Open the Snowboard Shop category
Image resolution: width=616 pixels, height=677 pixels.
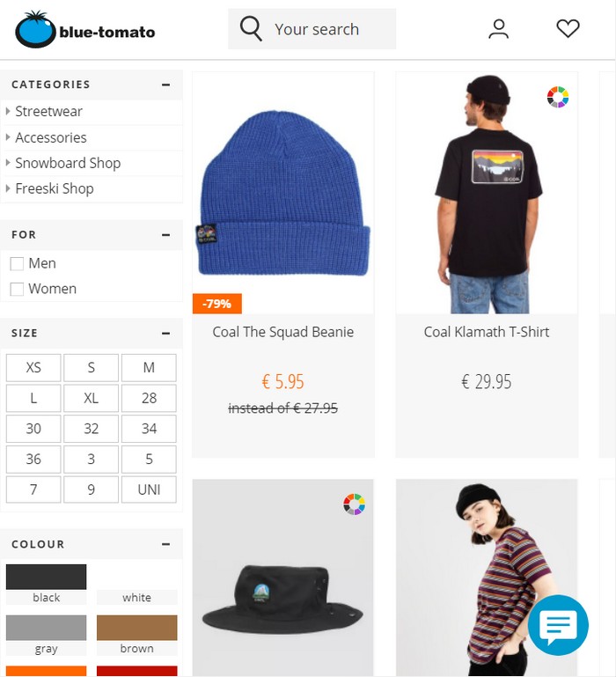(x=68, y=163)
